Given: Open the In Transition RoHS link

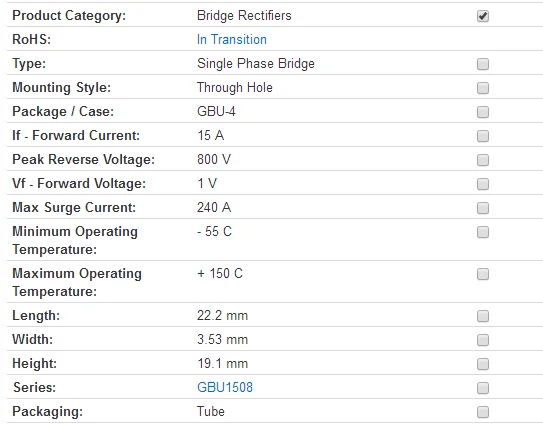Looking at the screenshot, I should coord(232,39).
